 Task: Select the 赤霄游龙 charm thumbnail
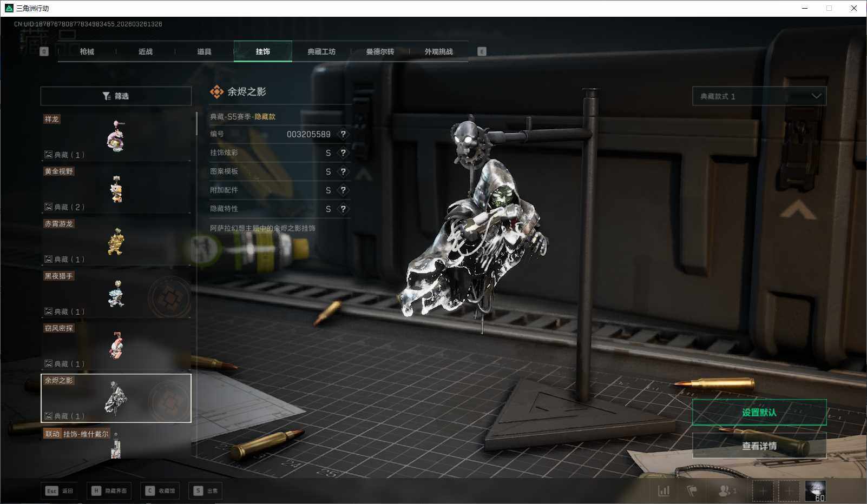[x=116, y=241]
